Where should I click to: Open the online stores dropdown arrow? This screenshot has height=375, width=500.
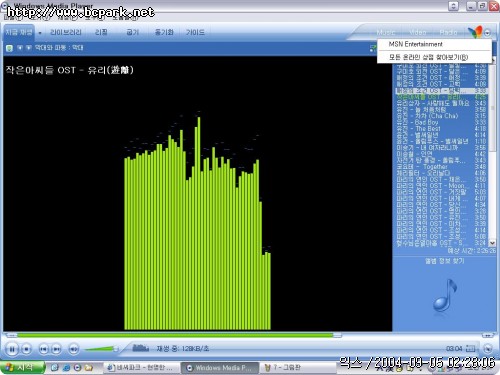(x=487, y=33)
